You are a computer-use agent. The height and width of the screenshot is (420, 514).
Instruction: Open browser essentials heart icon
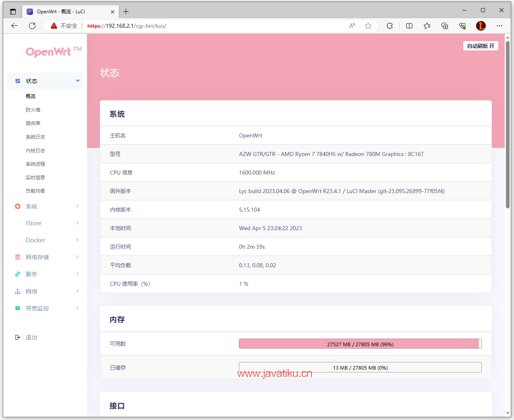tap(462, 26)
